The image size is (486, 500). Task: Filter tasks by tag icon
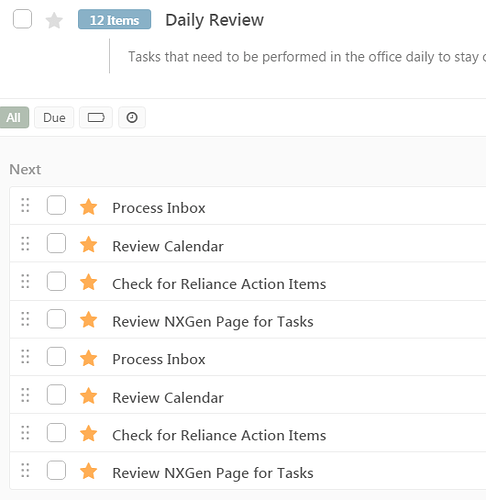[96, 117]
